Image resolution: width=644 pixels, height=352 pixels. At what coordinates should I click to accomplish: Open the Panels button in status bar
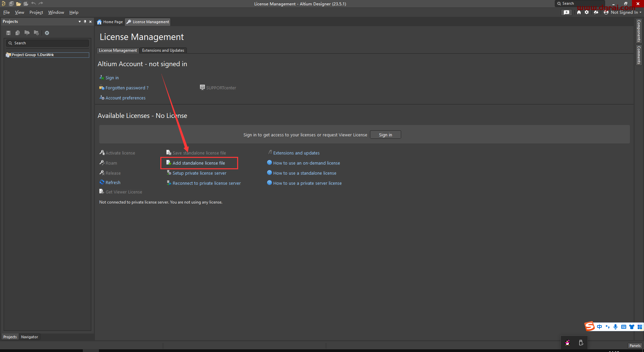pos(635,346)
